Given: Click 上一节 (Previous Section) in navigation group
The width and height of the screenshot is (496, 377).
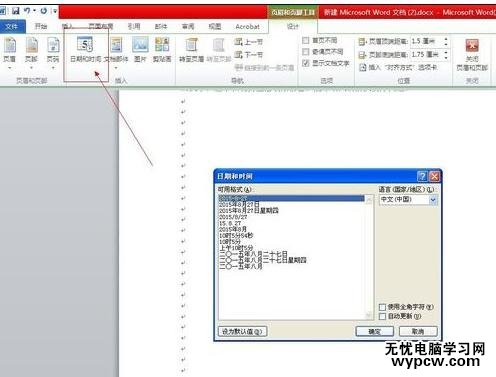Looking at the screenshot, I should coord(249,42).
